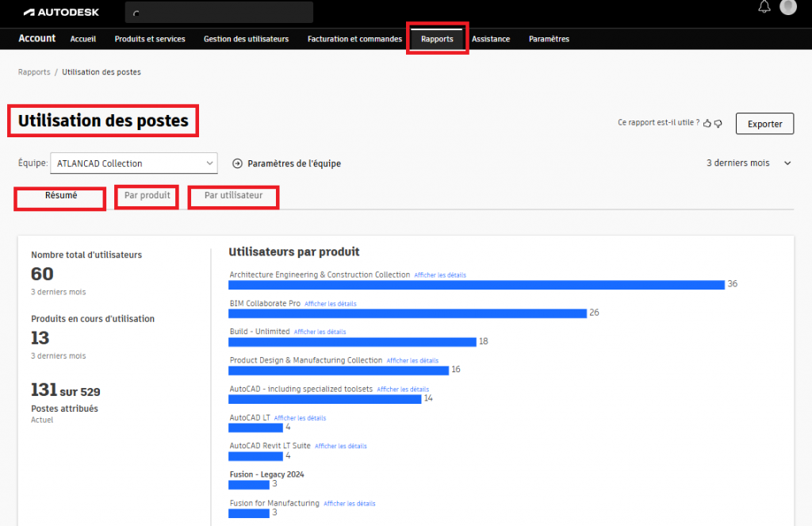Give the report a thumbs down
The height and width of the screenshot is (526, 812).
[x=718, y=123]
